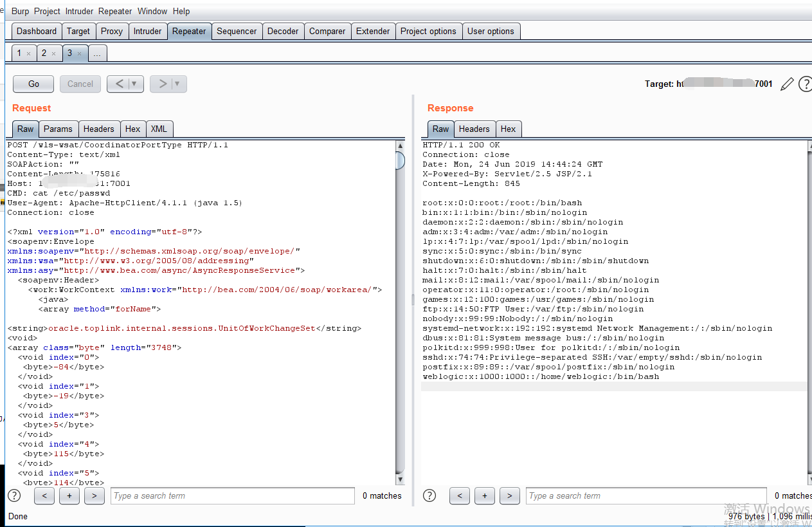Focus the response search term field
Viewport: 812px width, 527px height.
647,495
